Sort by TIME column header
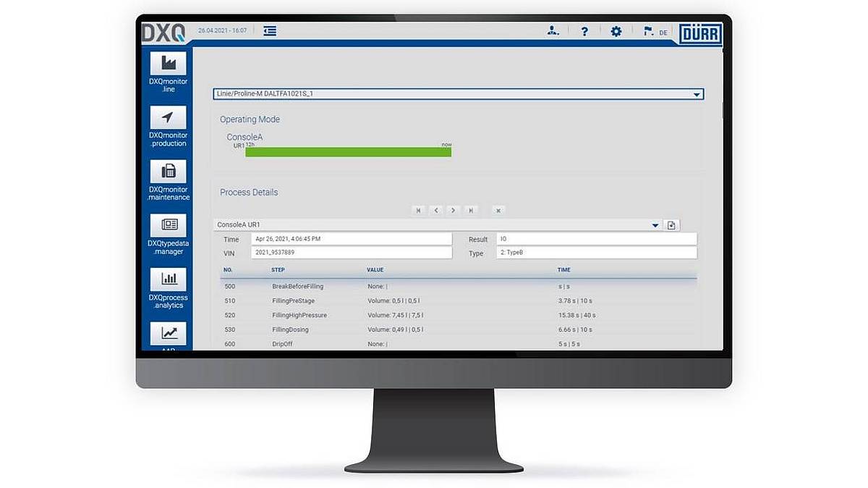The width and height of the screenshot is (868, 488). (x=564, y=270)
